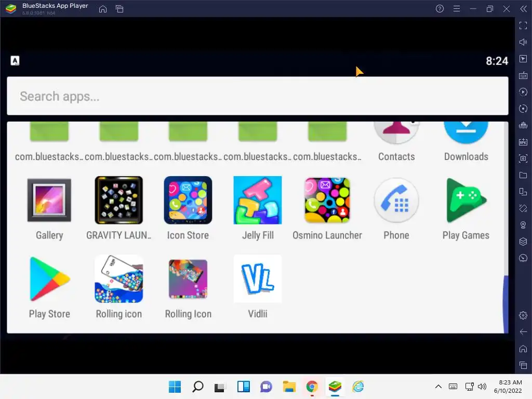Start the Jelly Fill game
532x399 pixels.
[258, 200]
